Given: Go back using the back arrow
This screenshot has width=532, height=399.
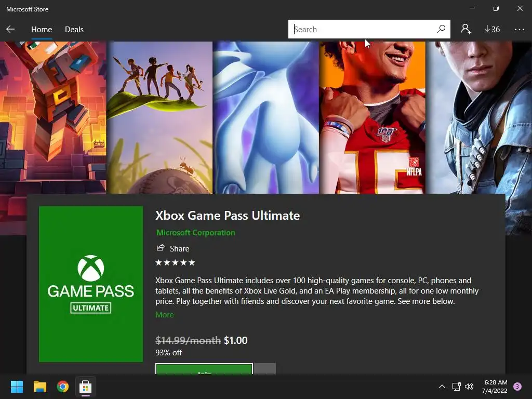Looking at the screenshot, I should click(x=10, y=29).
